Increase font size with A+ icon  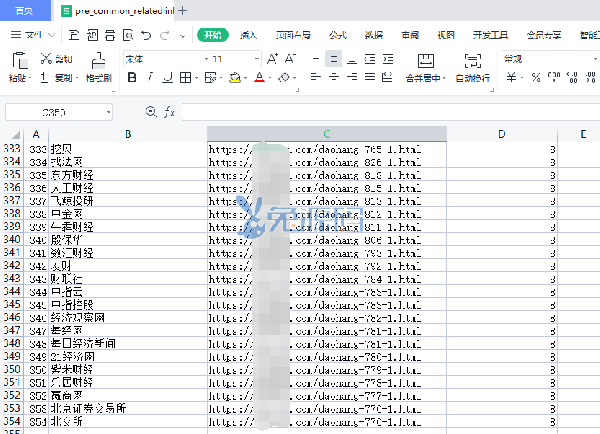[x=272, y=59]
